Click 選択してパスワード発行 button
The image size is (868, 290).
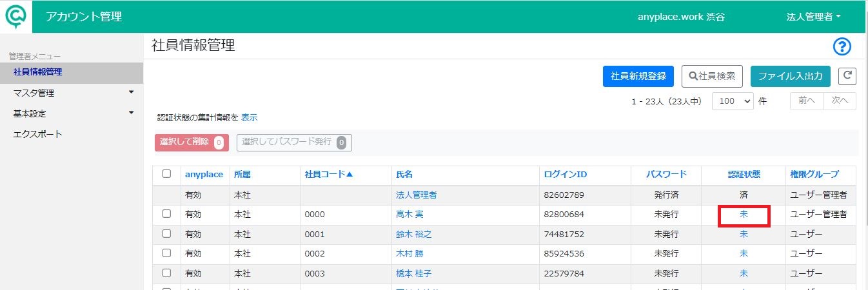(294, 142)
